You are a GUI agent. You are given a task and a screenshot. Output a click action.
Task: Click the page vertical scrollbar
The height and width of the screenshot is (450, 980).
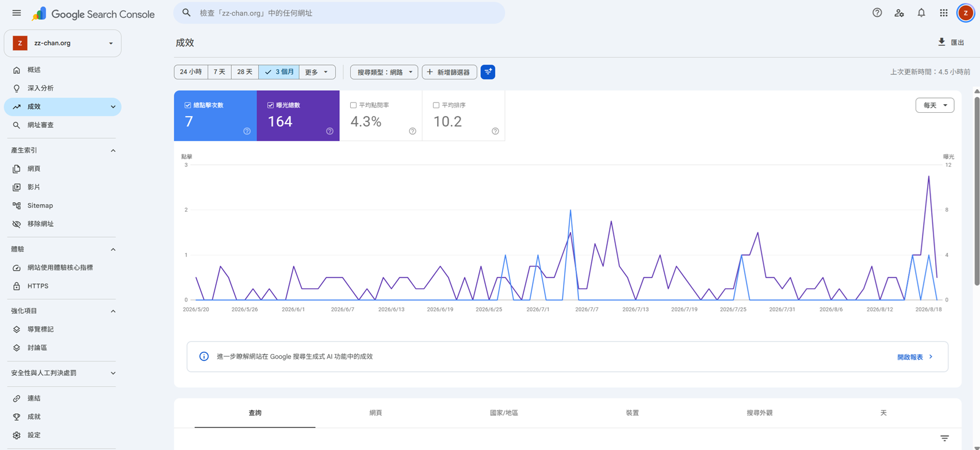pyautogui.click(x=977, y=191)
